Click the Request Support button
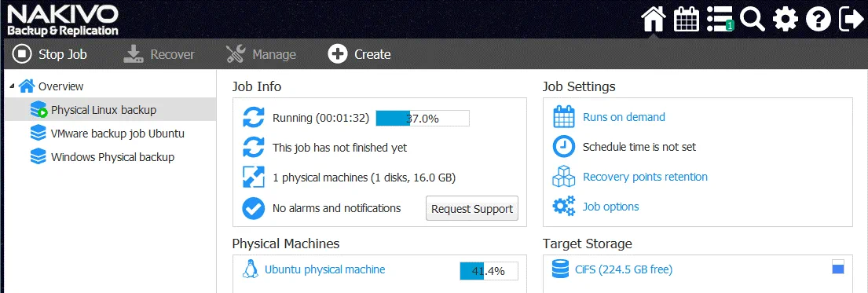 click(471, 209)
